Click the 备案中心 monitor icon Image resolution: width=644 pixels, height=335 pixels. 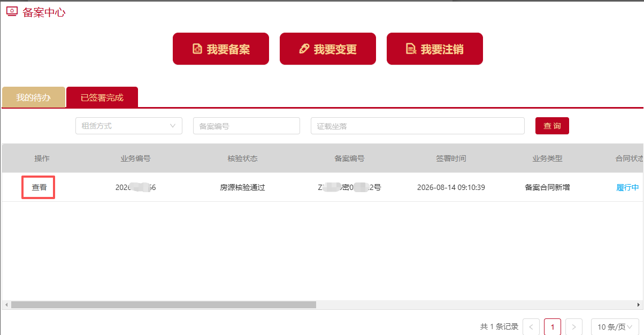click(12, 11)
